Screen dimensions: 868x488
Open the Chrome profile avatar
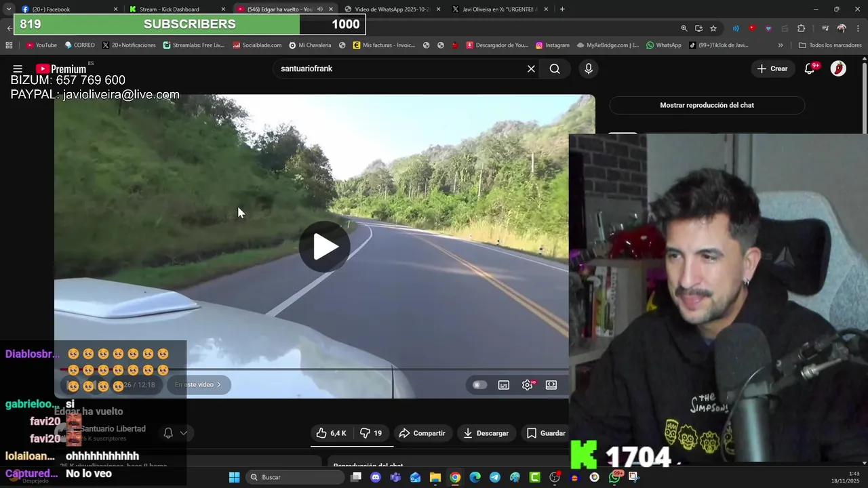pos(842,28)
